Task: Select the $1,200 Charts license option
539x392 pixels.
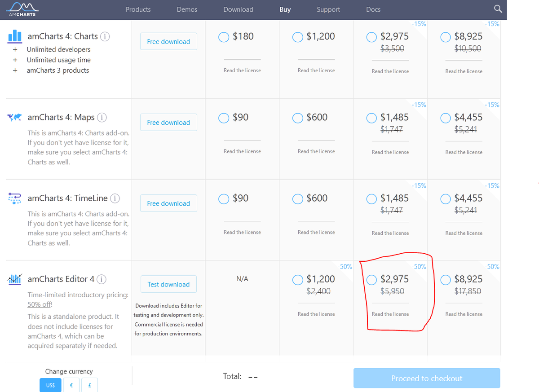Action: 297,37
